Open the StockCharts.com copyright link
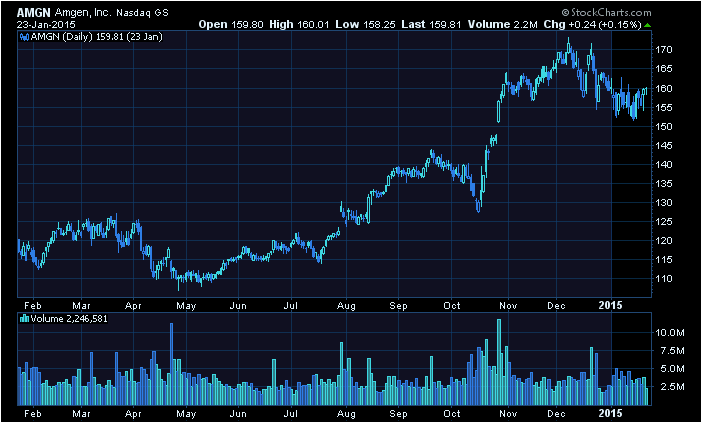This screenshot has height=423, width=702. 606,13
